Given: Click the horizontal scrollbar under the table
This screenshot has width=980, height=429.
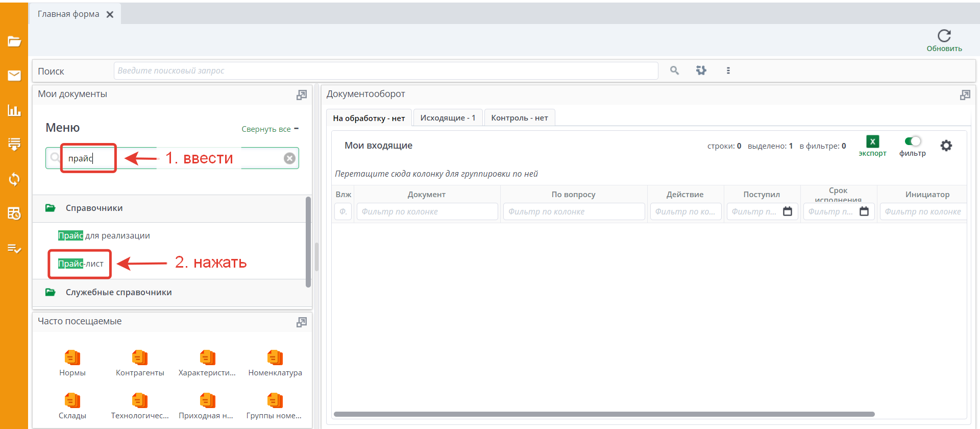Looking at the screenshot, I should [x=603, y=414].
